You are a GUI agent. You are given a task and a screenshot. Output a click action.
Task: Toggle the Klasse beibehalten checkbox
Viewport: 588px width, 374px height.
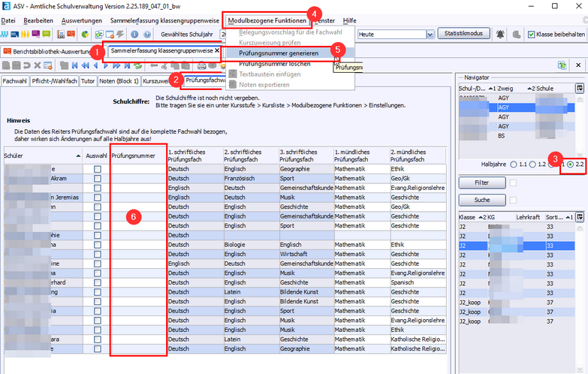(x=531, y=35)
